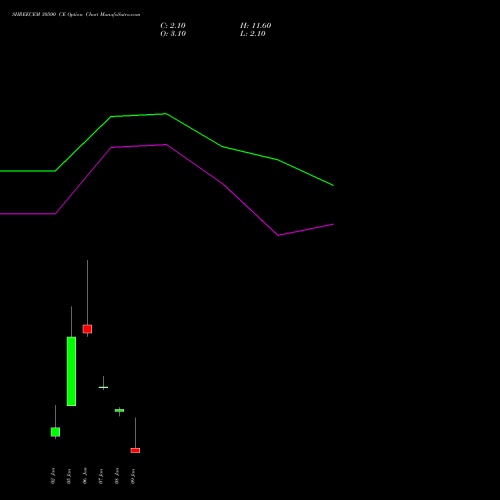
Task: Select the doji candle for 07 Jan
Action: tap(103, 387)
